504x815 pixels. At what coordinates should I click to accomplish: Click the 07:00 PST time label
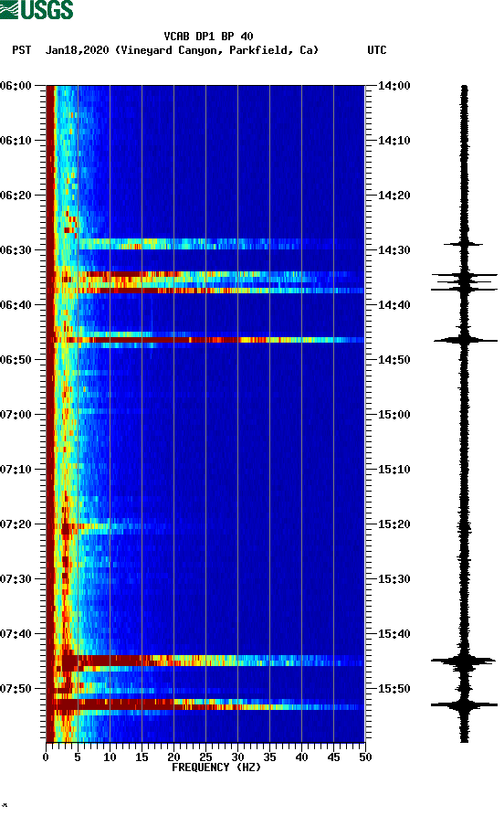[x=16, y=415]
